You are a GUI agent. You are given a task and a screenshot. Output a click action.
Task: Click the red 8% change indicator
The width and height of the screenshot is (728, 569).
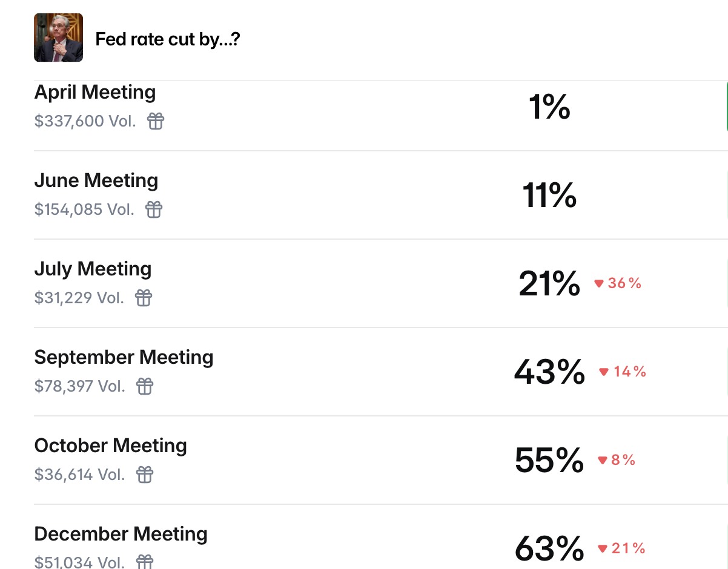[617, 460]
